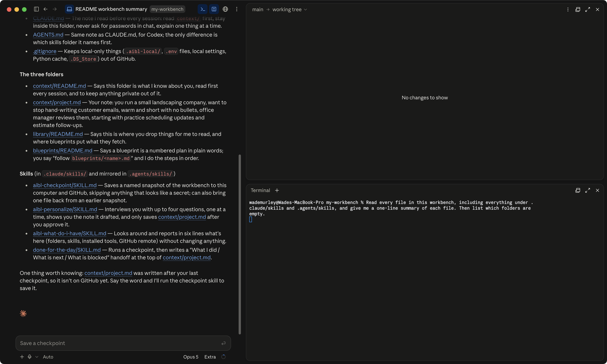The width and height of the screenshot is (607, 364).
Task: Open the blueprints/README.md link
Action: point(63,150)
